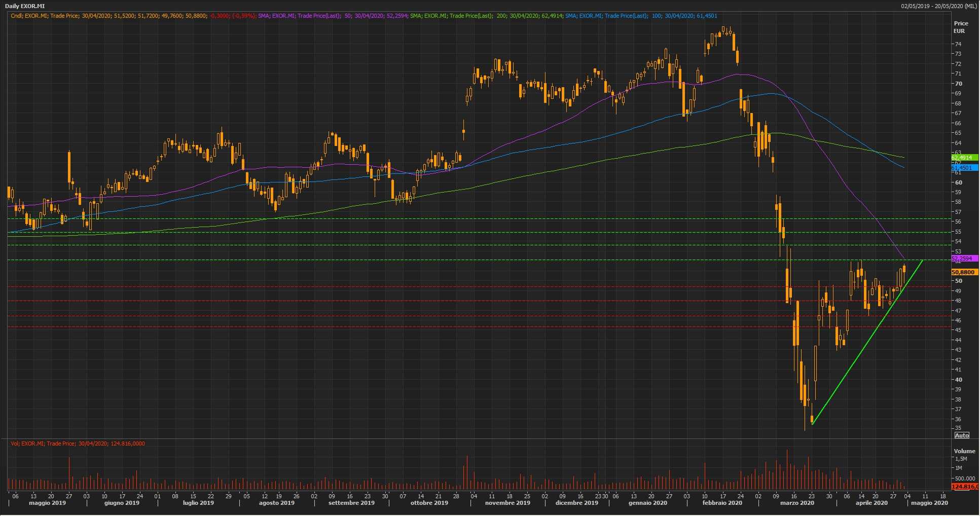Click the date range label at top right
The image size is (980, 516).
(938, 6)
